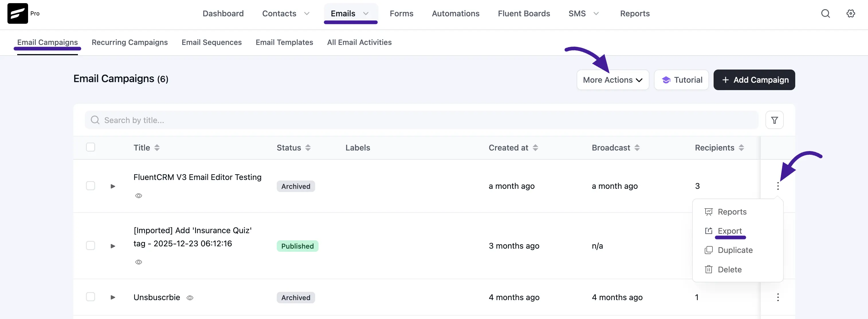Expand the Contacts menu chevron
The image size is (868, 319).
(x=307, y=13)
